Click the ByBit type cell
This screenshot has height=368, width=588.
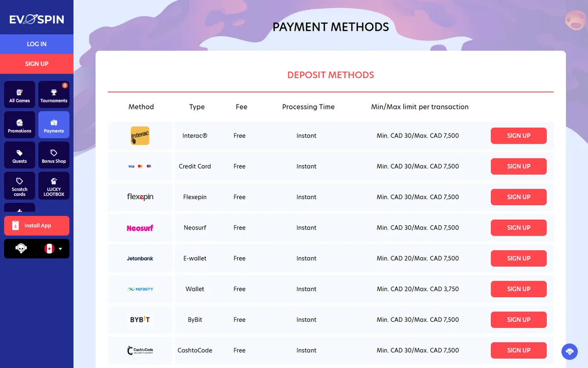[195, 319]
